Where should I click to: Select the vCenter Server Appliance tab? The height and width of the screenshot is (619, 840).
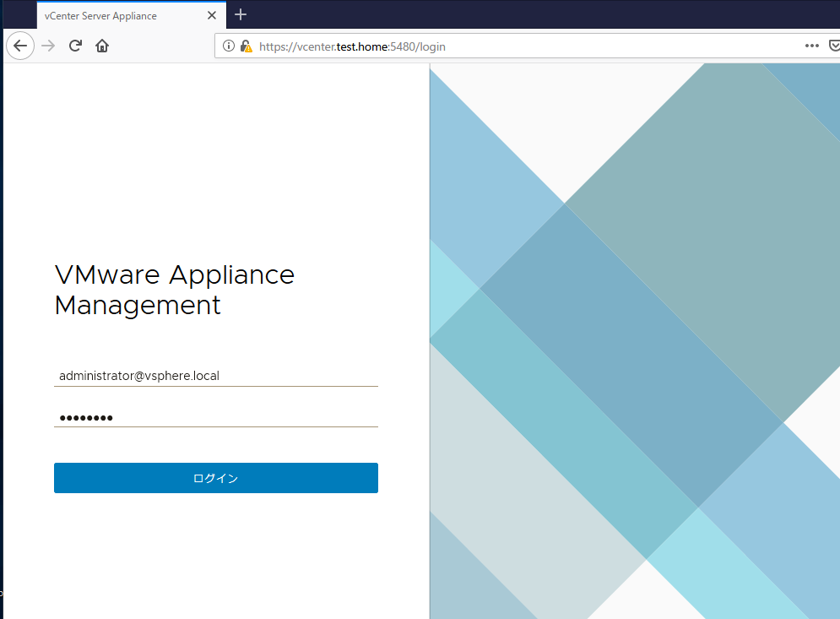coord(131,15)
